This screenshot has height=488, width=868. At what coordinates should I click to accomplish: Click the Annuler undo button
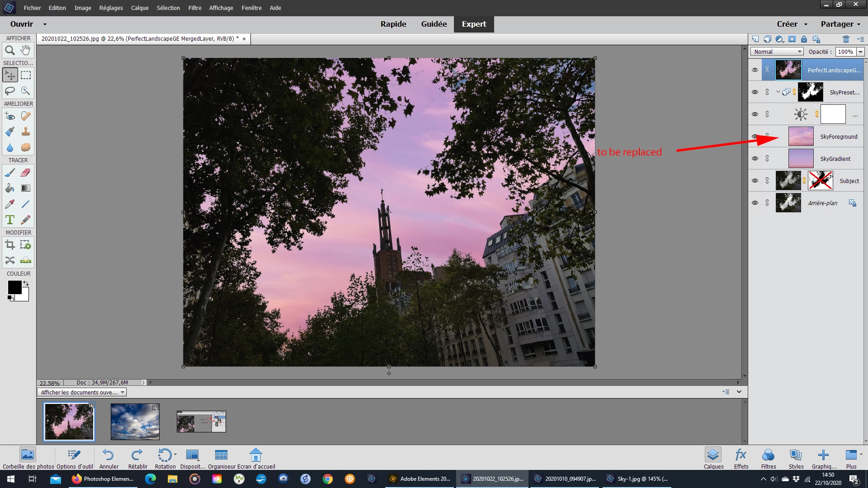click(108, 458)
